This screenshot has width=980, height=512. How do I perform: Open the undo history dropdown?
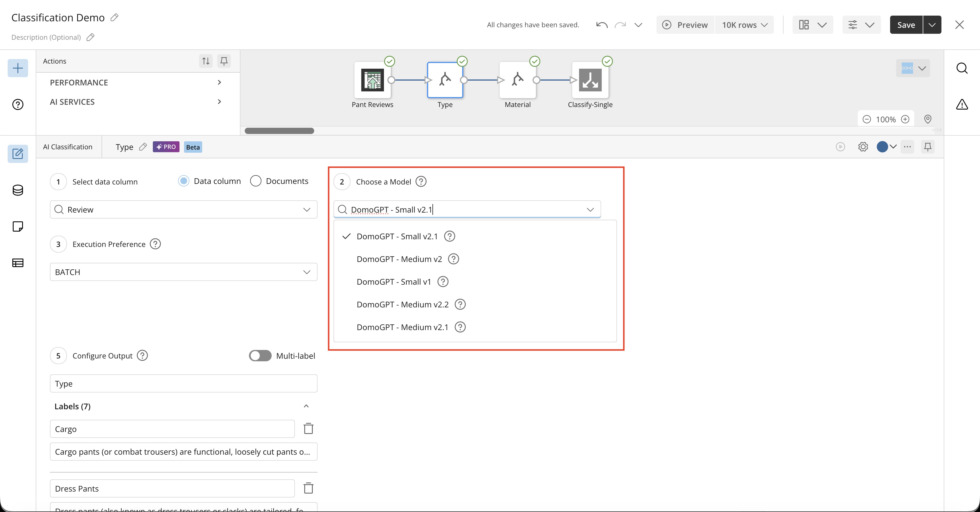tap(638, 25)
